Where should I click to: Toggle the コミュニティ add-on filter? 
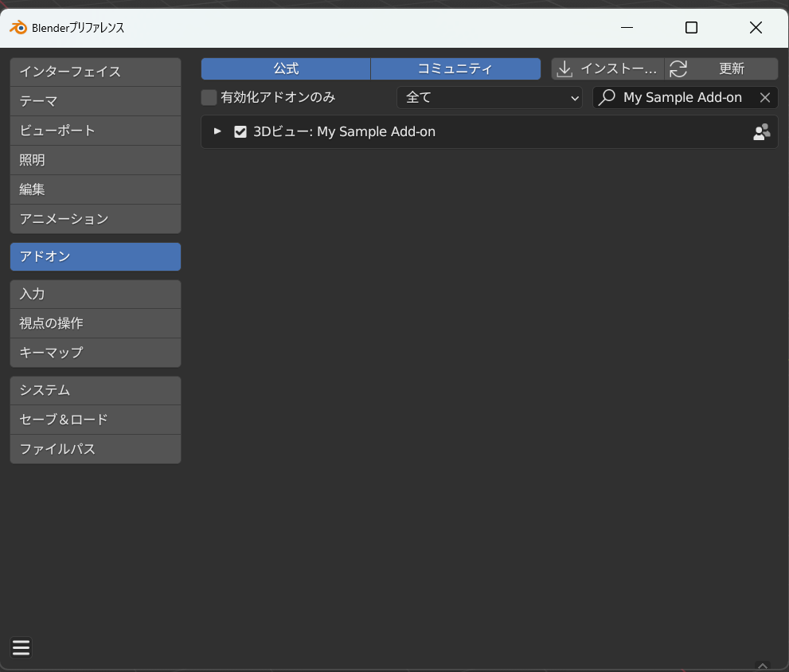click(455, 68)
